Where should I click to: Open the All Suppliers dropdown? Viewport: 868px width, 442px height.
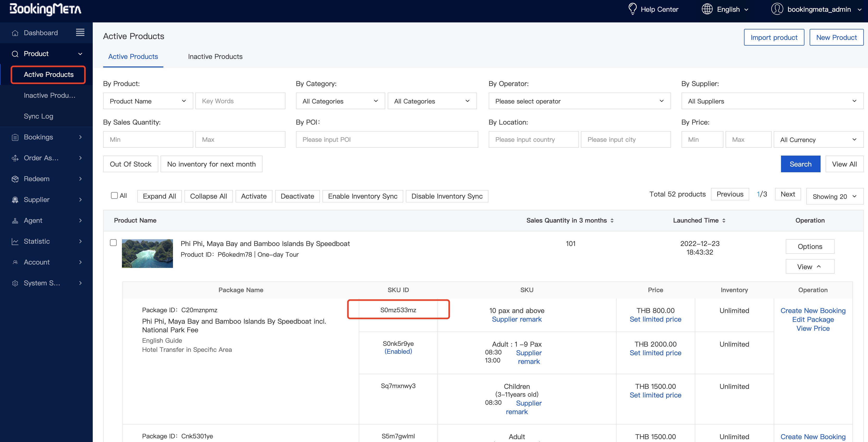coord(772,101)
